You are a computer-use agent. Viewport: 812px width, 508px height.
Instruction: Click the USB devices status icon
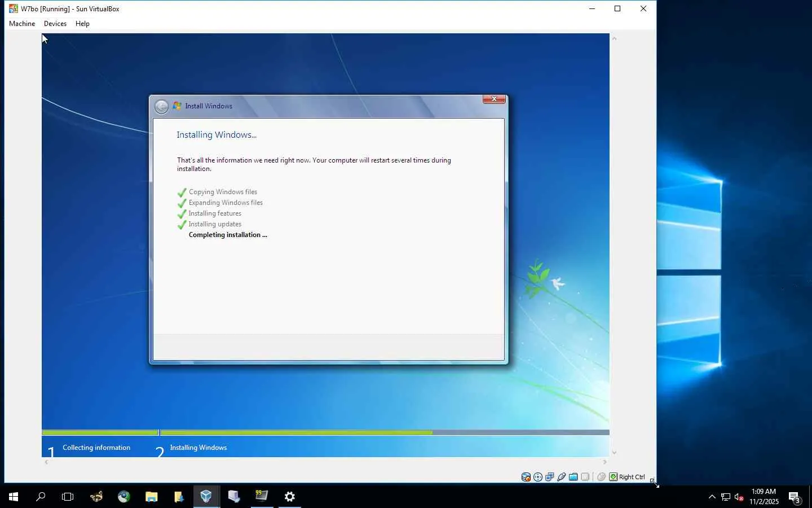562,477
